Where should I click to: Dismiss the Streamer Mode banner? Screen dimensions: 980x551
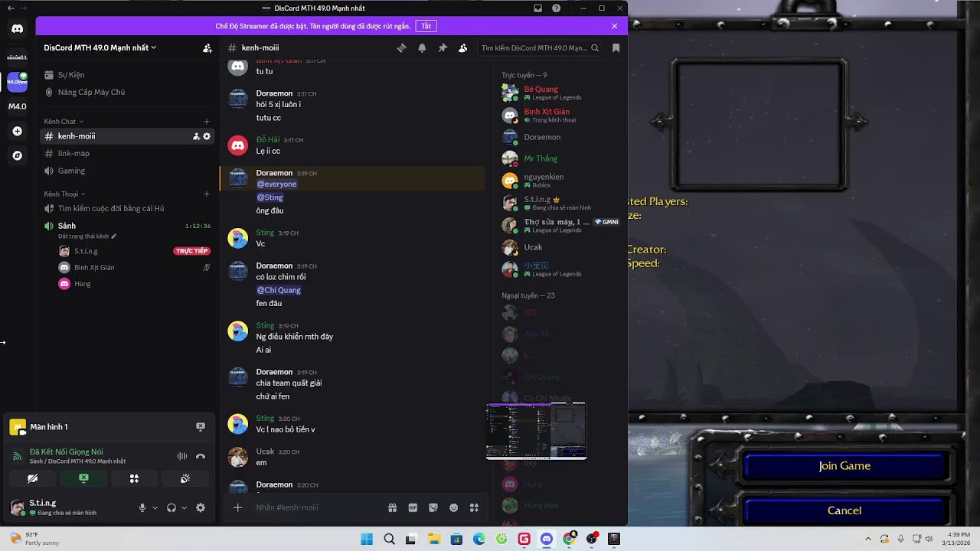(x=614, y=26)
